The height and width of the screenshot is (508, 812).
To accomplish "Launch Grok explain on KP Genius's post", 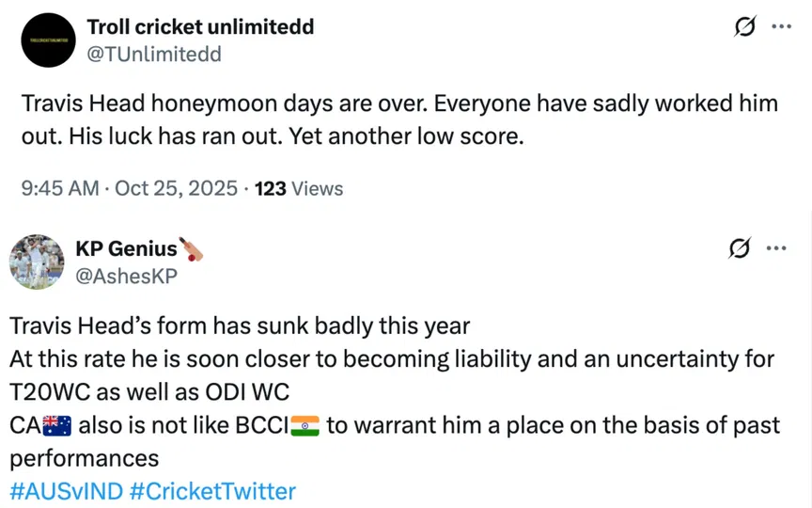I will [740, 248].
